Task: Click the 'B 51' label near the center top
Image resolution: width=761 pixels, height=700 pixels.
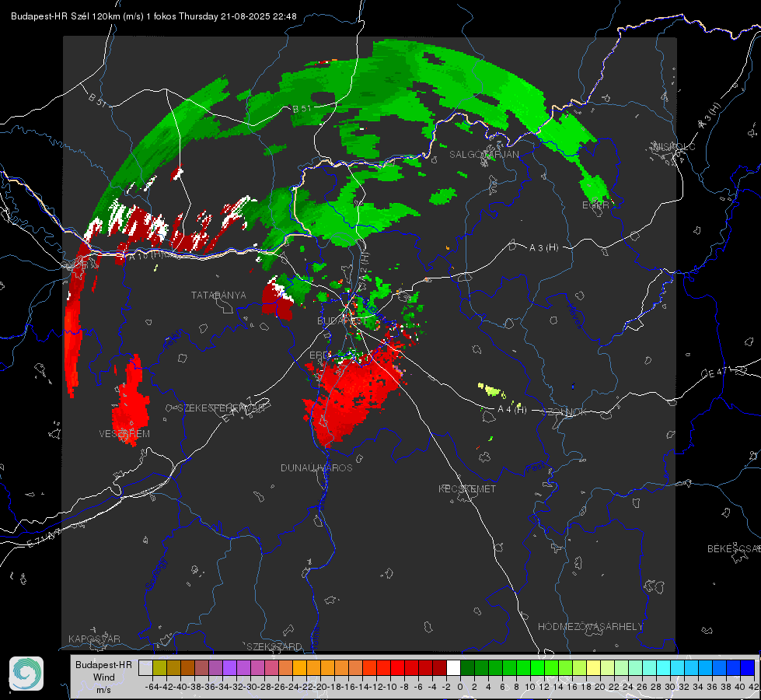Action: point(302,109)
